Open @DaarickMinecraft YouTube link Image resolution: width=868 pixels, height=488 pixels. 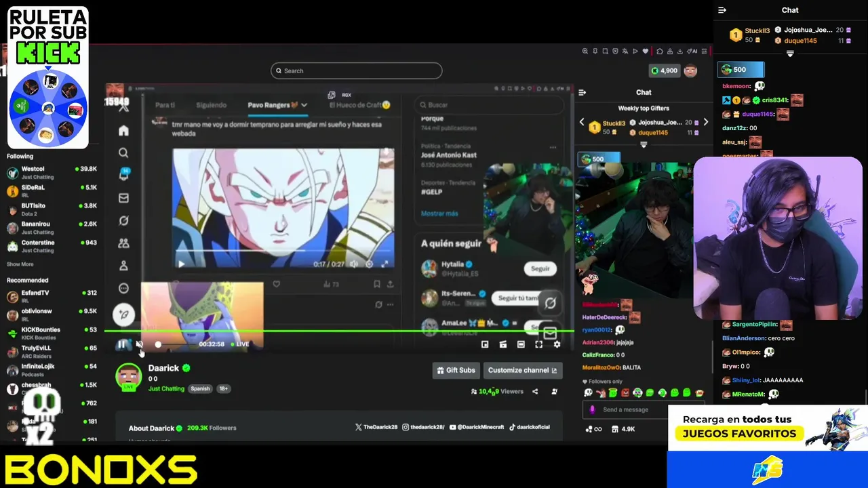(x=476, y=428)
